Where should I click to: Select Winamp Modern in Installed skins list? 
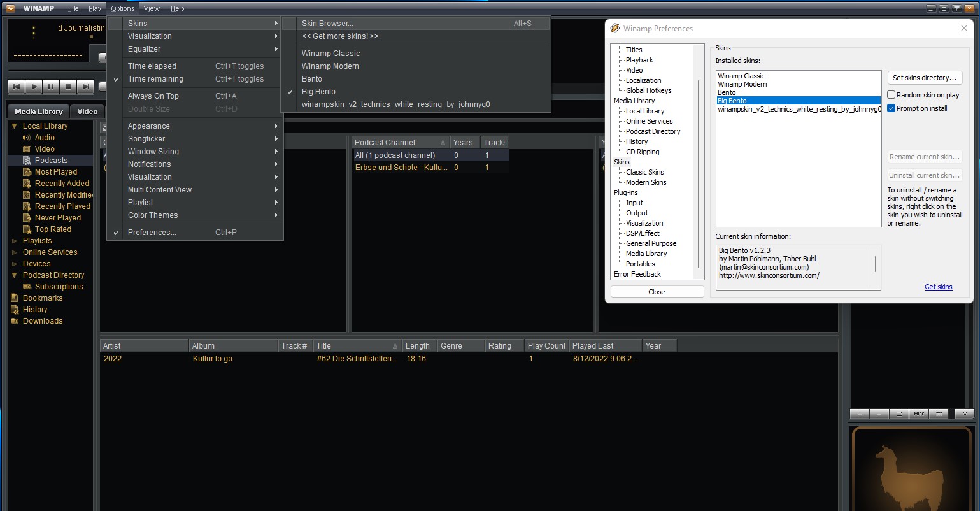[x=799, y=84]
